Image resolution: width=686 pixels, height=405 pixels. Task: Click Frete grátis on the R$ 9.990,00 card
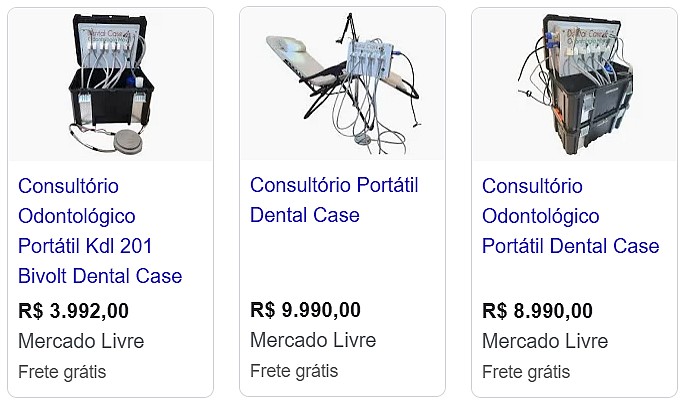click(x=294, y=371)
